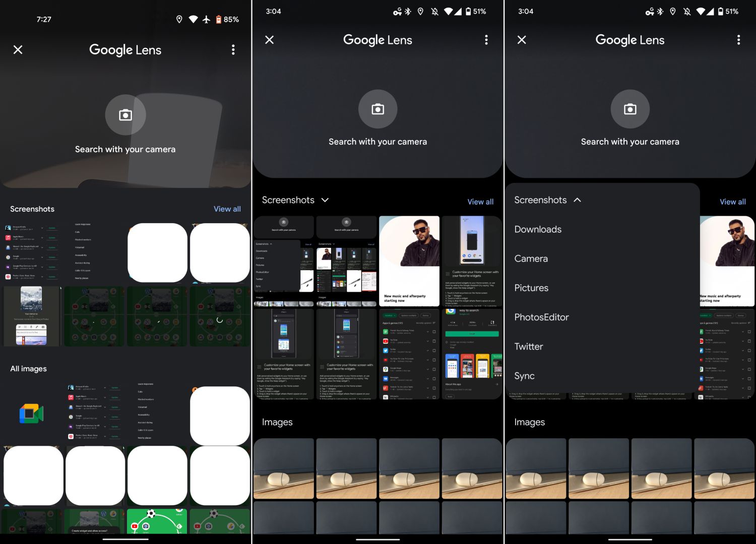Tap View all on the 7:27 screen
This screenshot has height=544, width=756.
pos(227,209)
